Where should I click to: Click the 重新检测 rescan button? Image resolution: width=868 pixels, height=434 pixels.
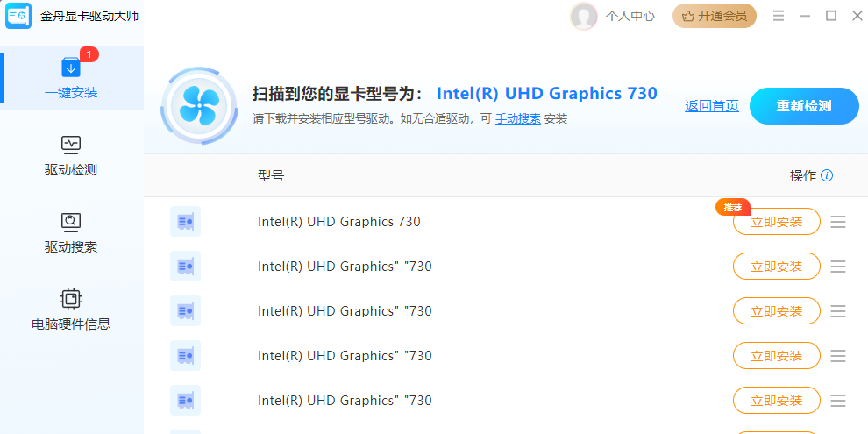(804, 106)
